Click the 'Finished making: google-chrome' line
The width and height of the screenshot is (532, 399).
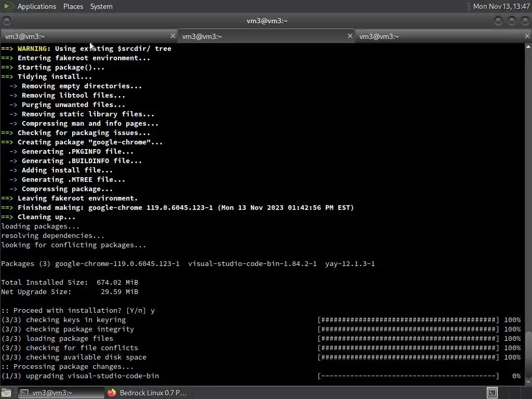[178, 208]
